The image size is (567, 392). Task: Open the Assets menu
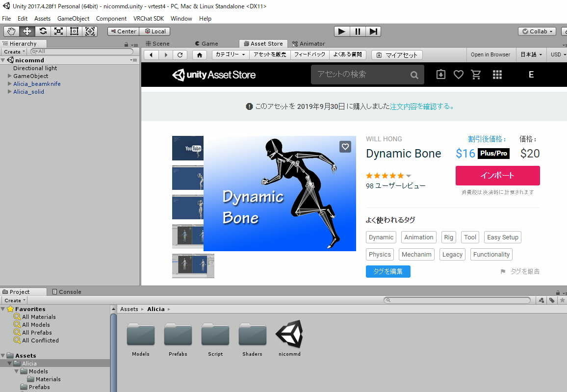tap(42, 19)
